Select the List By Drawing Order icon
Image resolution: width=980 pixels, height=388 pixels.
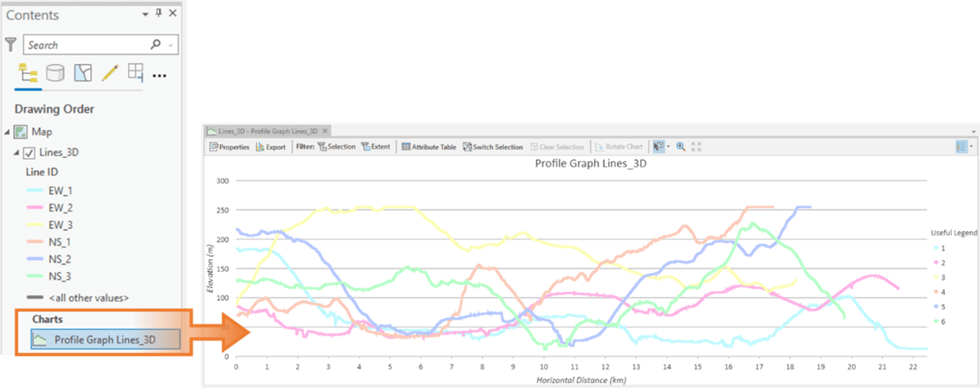coord(28,73)
